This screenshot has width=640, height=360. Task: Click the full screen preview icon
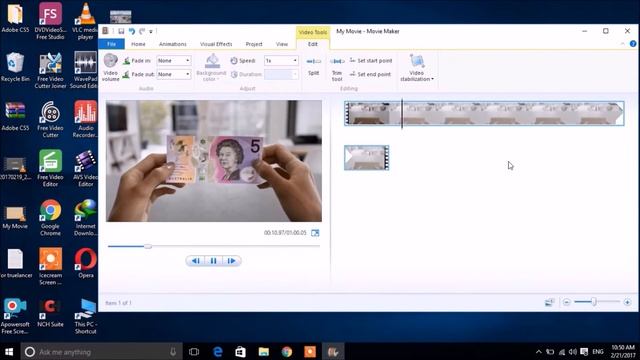pos(315,233)
